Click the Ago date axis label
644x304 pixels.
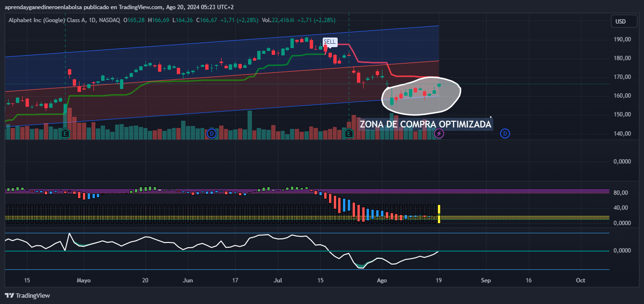[x=381, y=280]
